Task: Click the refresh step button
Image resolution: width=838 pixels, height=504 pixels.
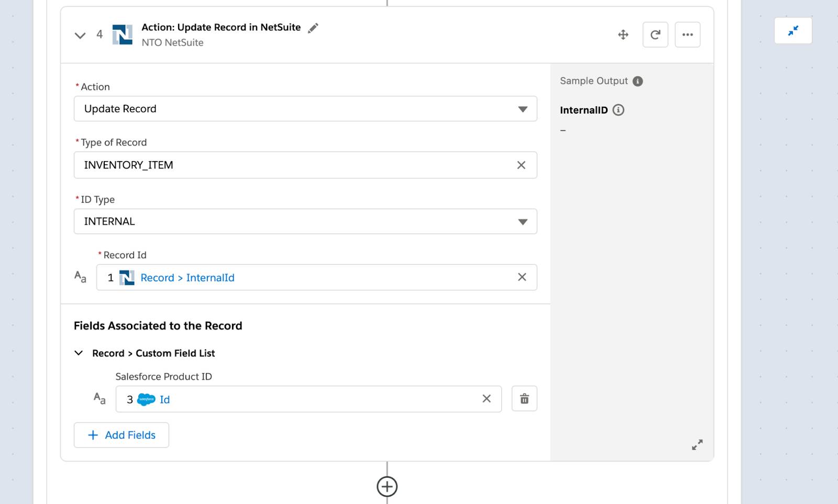Action: (655, 35)
